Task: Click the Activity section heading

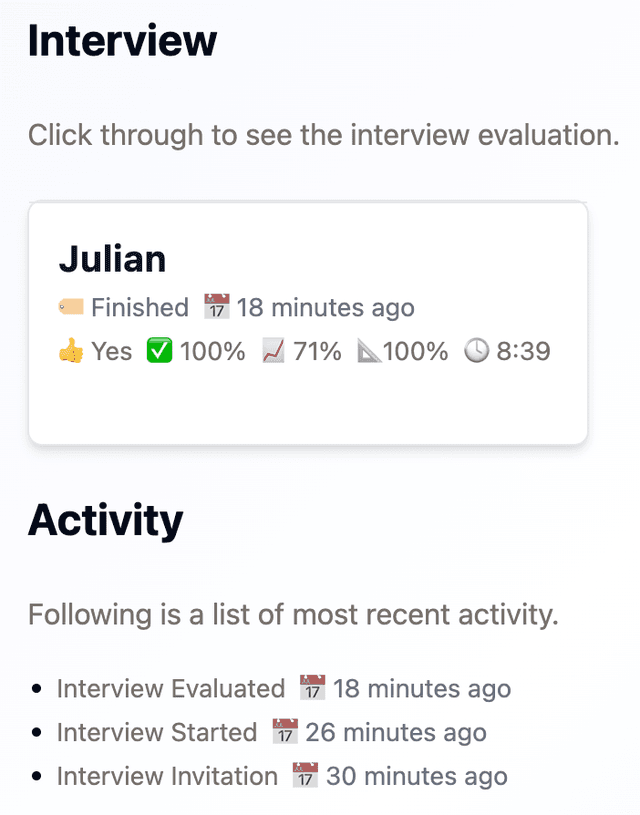Action: (106, 519)
